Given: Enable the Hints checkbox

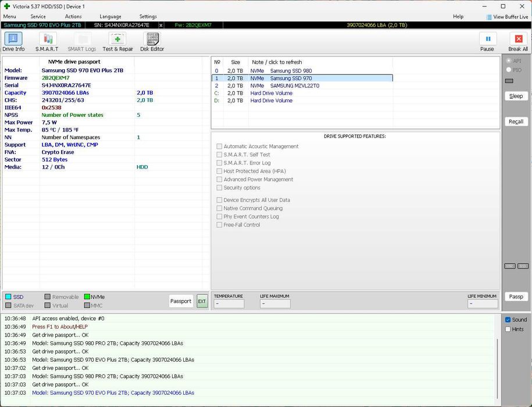Looking at the screenshot, I should pyautogui.click(x=508, y=329).
